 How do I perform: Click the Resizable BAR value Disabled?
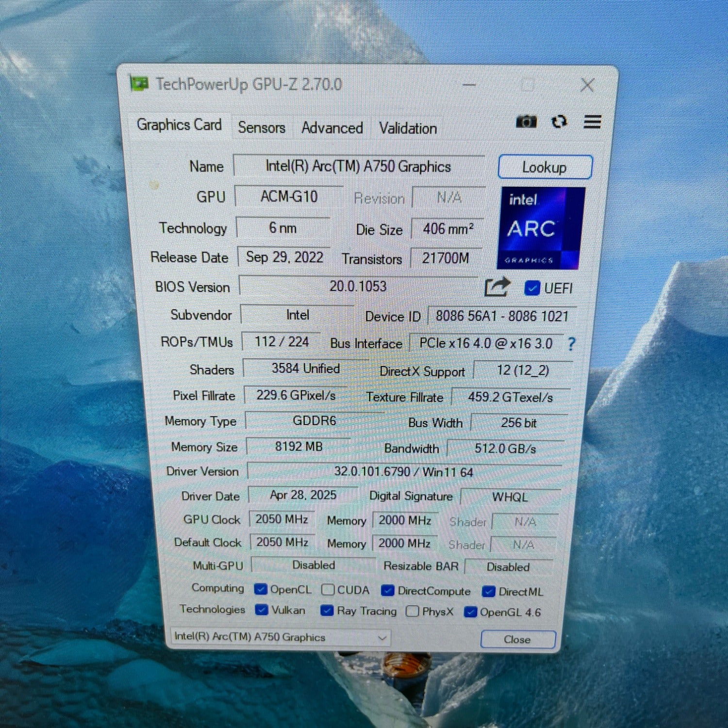pos(508,567)
